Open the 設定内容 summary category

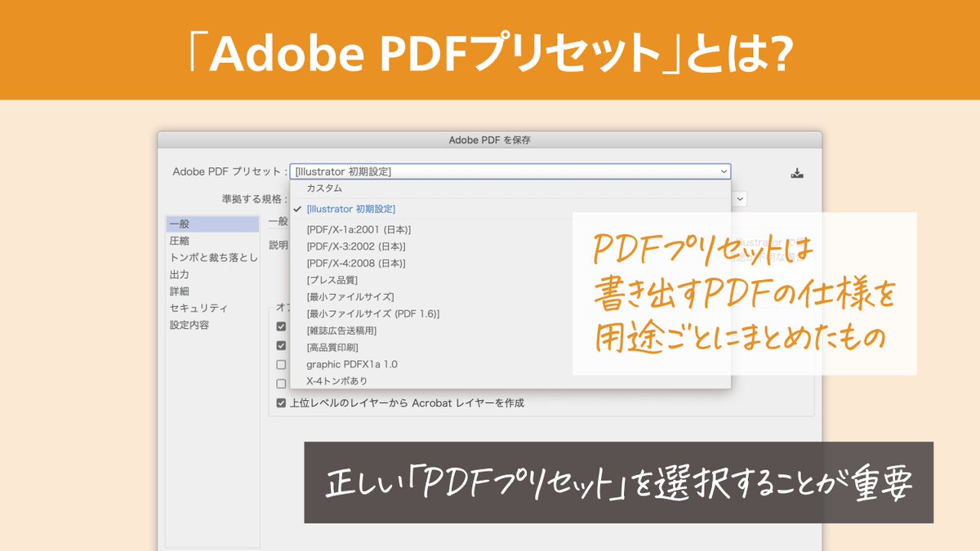(x=212, y=325)
